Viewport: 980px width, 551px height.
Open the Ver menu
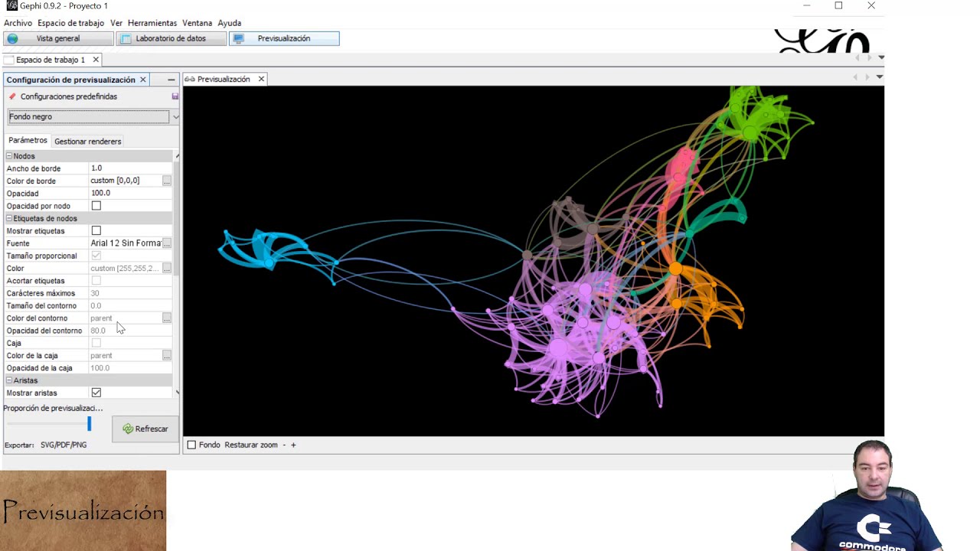point(116,23)
